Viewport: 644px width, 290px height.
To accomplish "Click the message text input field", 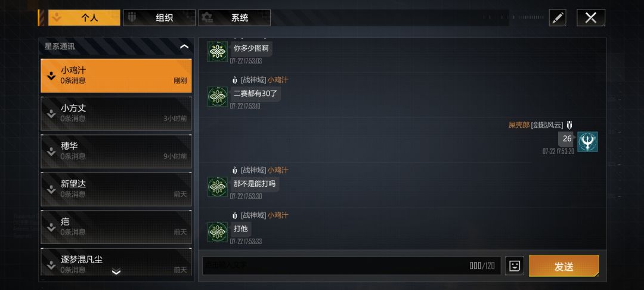I will tap(352, 266).
